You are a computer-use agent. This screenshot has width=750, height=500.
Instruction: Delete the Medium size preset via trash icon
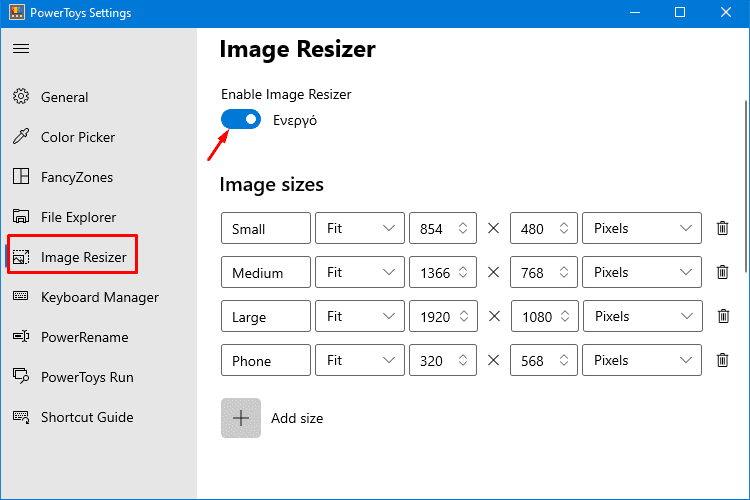pyautogui.click(x=722, y=272)
